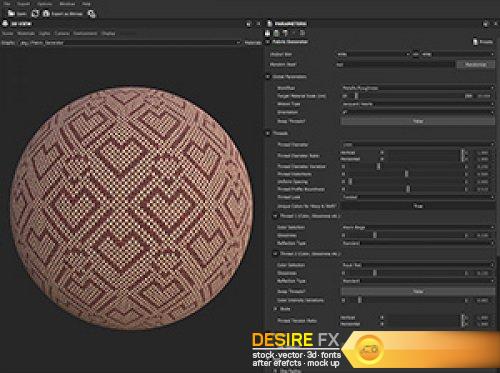
Task: Collapse the Threads section
Action: click(267, 133)
